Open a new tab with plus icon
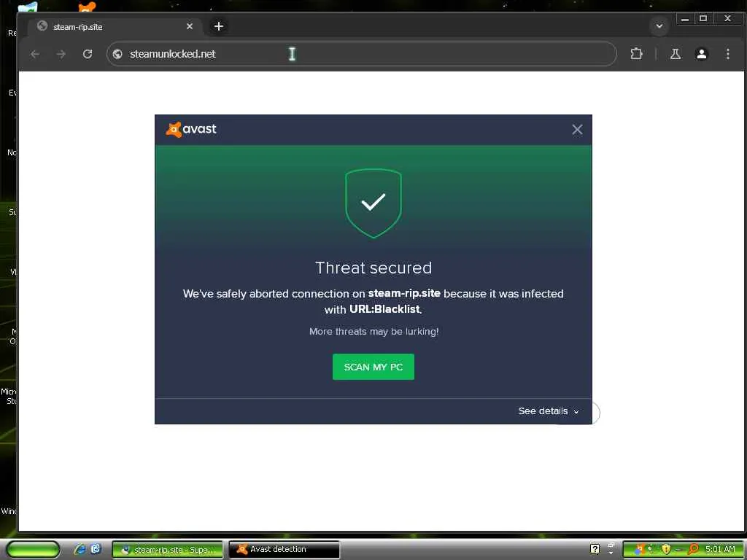This screenshot has width=747, height=560. click(x=219, y=27)
